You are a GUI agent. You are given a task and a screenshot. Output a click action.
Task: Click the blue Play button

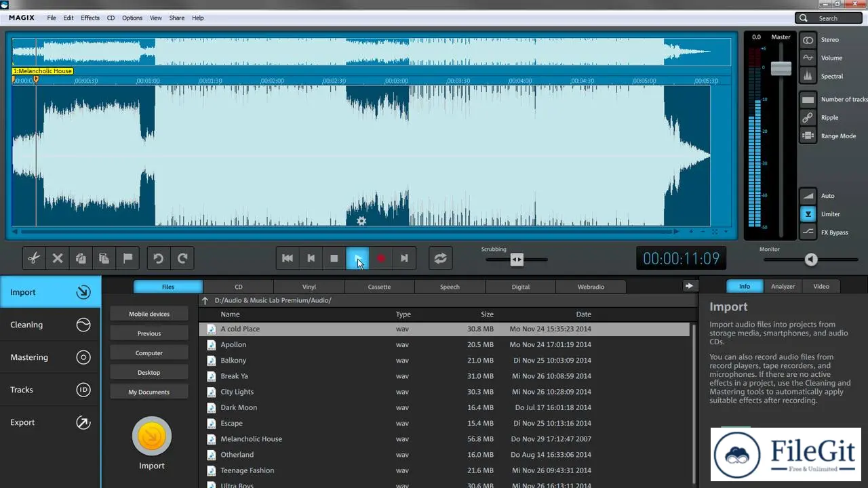pos(357,258)
